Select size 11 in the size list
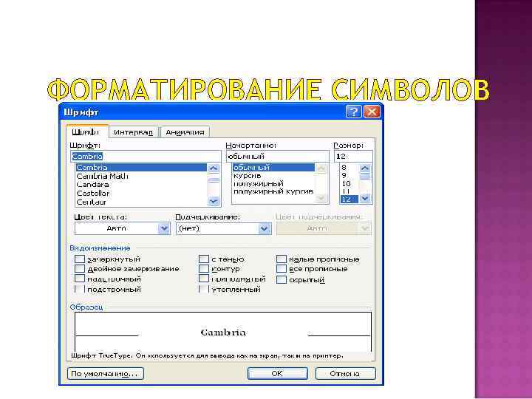Screen dimensions: 532x399 (349, 191)
